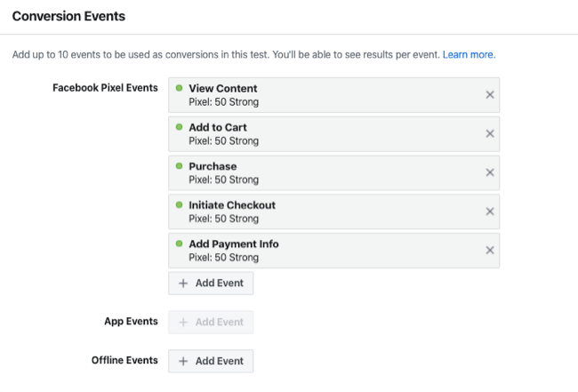This screenshot has width=578, height=392.
Task: Open the Learn more link
Action: click(469, 55)
